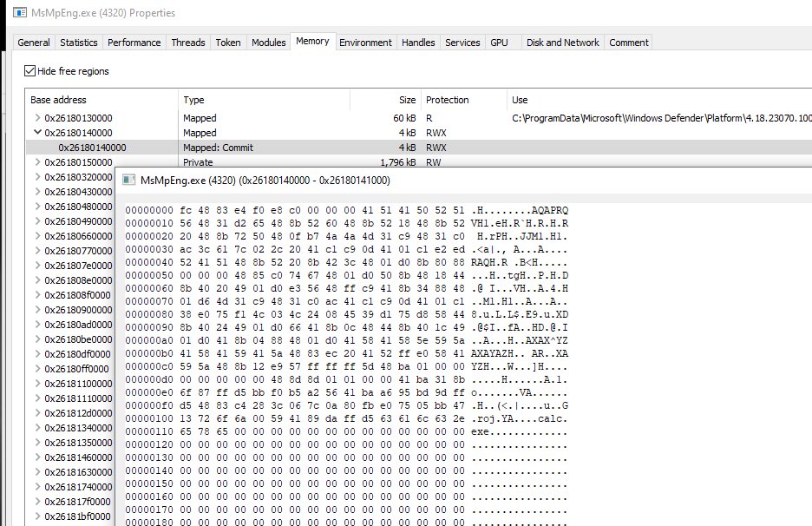
Task: Expand the 0x26180490000 region
Action: tap(37, 220)
